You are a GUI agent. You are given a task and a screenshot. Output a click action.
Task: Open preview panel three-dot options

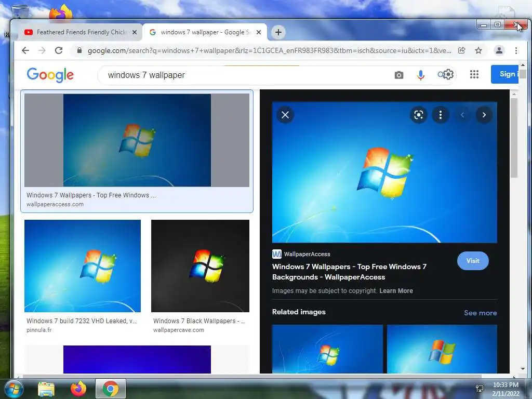[x=441, y=115]
